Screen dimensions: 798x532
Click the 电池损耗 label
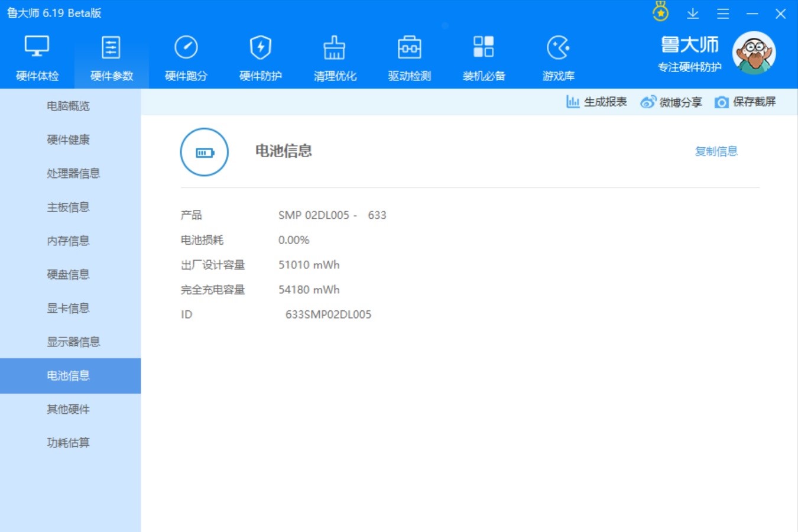(202, 240)
